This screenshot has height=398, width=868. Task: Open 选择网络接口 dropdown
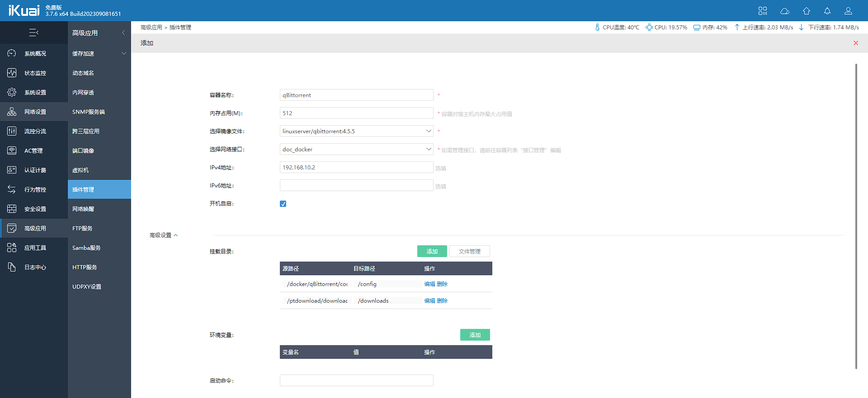point(357,149)
